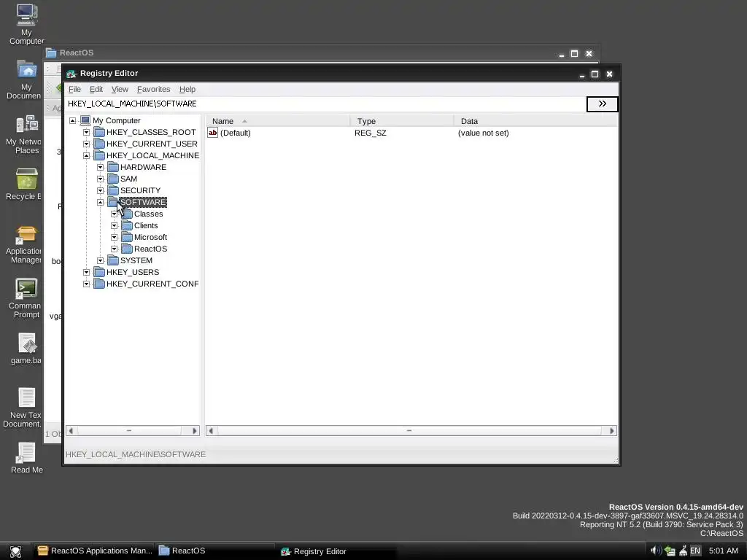This screenshot has height=560, width=747.
Task: Click the safely remove hardware tray icon
Action: (683, 551)
